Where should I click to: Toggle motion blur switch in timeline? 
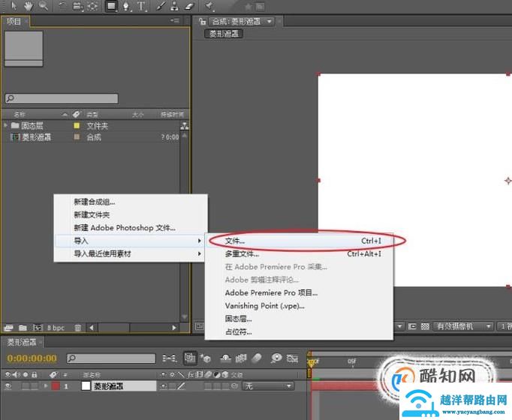coord(258,358)
